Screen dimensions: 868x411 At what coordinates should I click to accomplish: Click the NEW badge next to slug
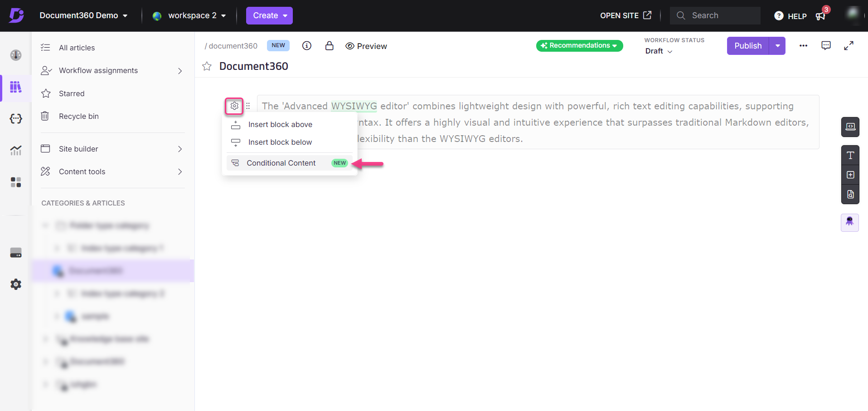tap(278, 45)
